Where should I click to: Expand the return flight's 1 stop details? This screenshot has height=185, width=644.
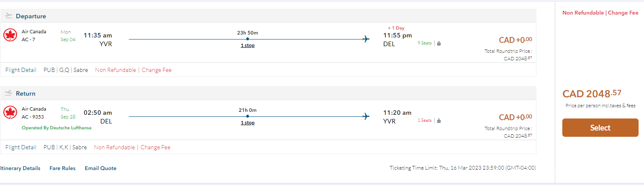(x=248, y=123)
